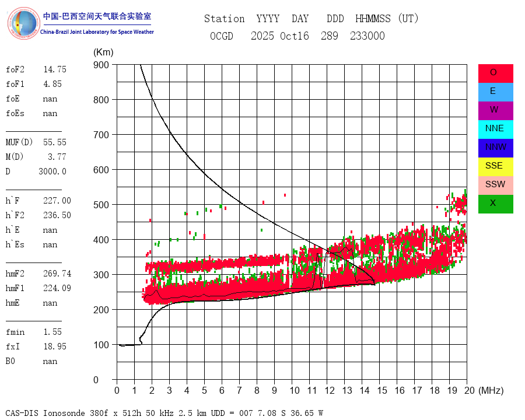Click the D value 3000.0

click(x=52, y=171)
